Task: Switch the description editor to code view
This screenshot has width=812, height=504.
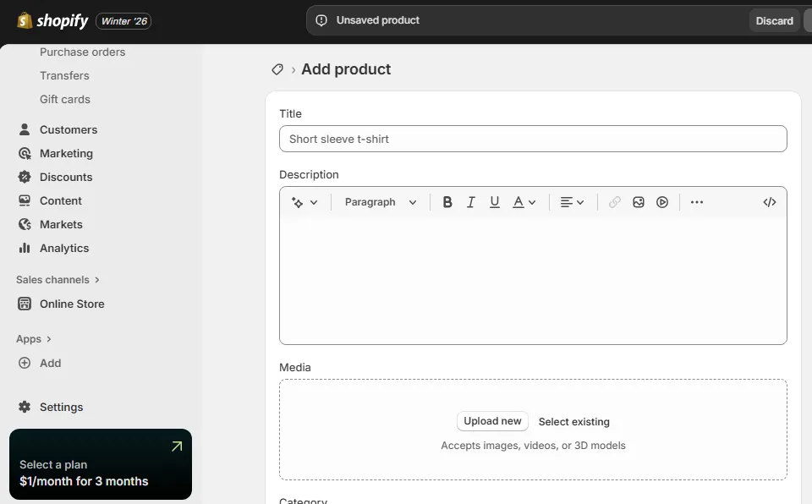Action: pyautogui.click(x=769, y=201)
